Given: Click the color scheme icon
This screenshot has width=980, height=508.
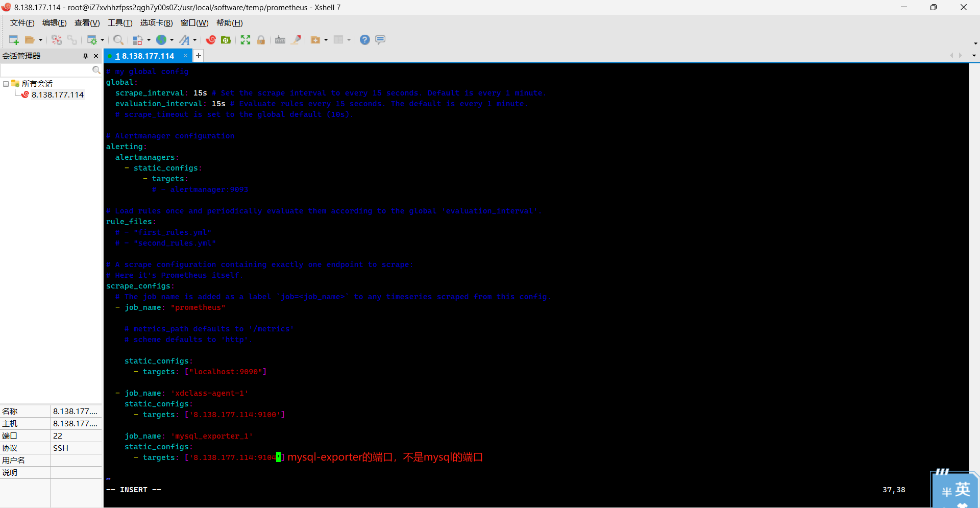Looking at the screenshot, I should tap(138, 40).
